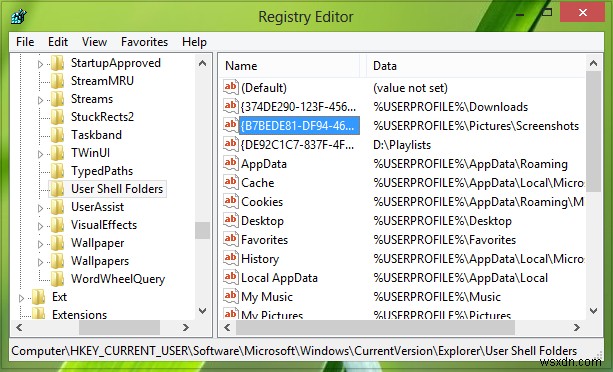613x372 pixels.
Task: Click the string value icon for (Default)
Action: pos(231,87)
